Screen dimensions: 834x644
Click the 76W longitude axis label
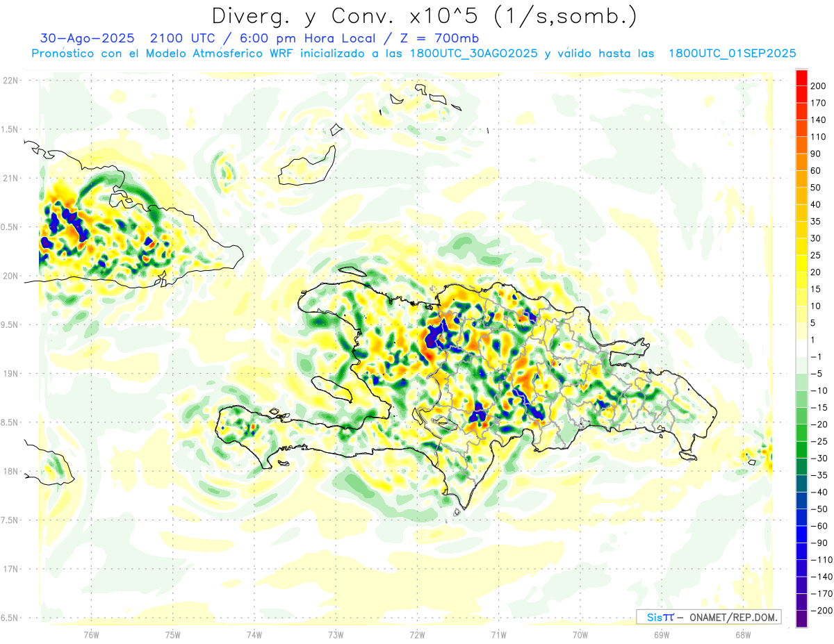coord(91,636)
